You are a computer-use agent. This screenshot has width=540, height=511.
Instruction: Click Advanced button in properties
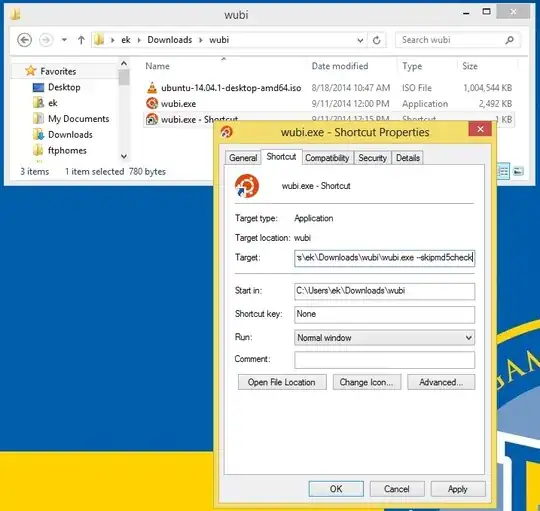[441, 382]
